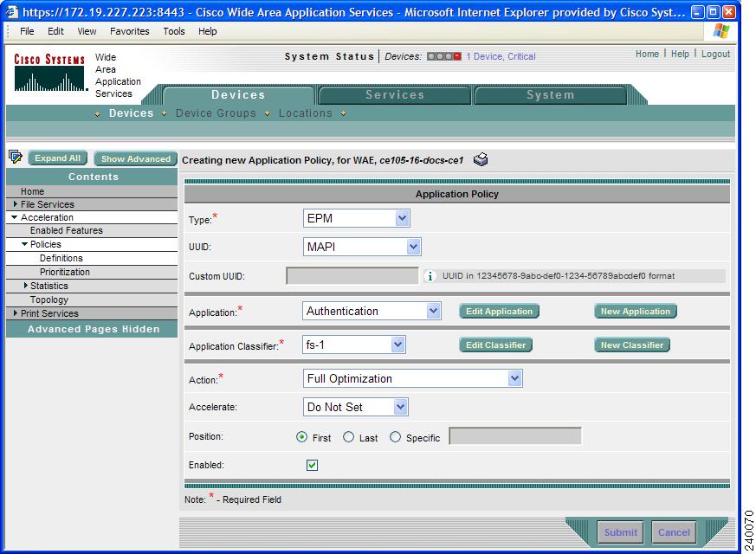Click the print page icon next to ce105-16-docs-ce1
The width and height of the screenshot is (756, 554).
point(481,159)
